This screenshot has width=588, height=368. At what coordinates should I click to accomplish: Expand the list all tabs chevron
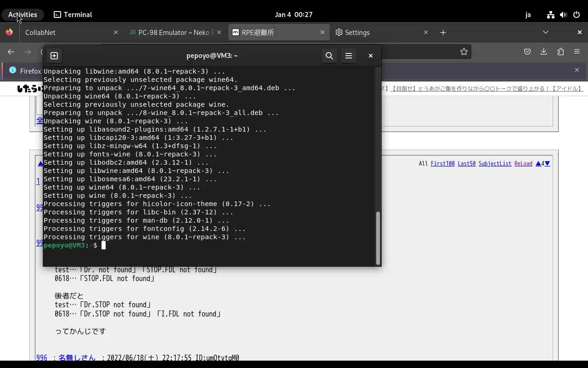tap(546, 32)
